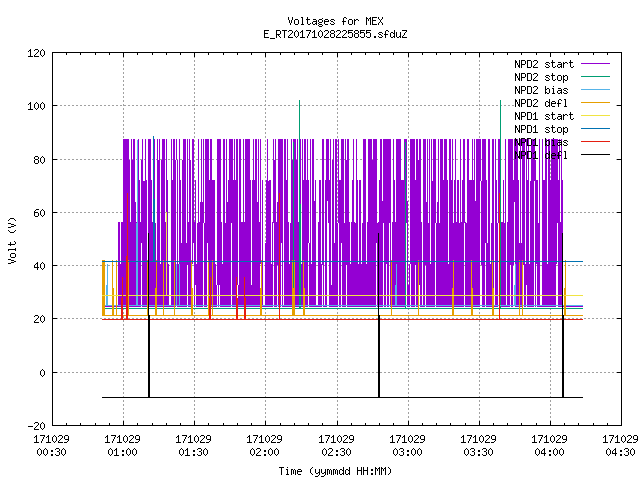This screenshot has width=640, height=480.
Task: Click the black NPD1 defl legend line
Action: (x=595, y=155)
